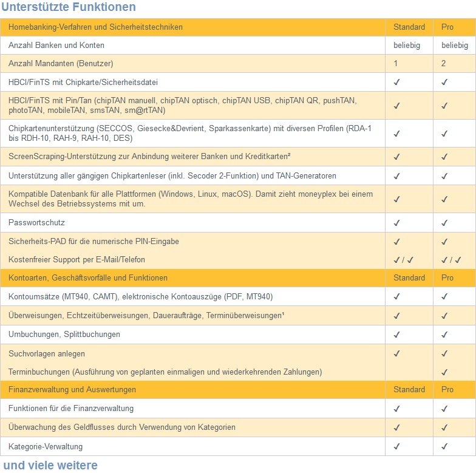Image resolution: width=476 pixels, height=473 pixels.
Task: Click Standard checkmark for Funktionen für die Finanzverwaltung
Action: (x=396, y=409)
